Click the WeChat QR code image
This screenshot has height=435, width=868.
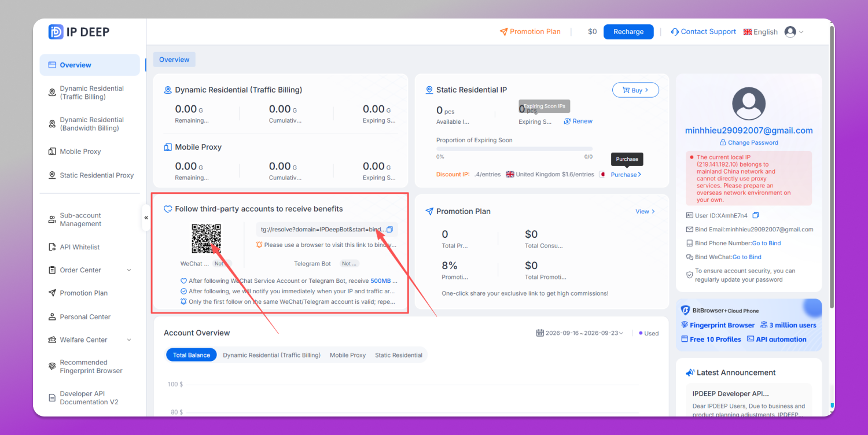pyautogui.click(x=207, y=239)
